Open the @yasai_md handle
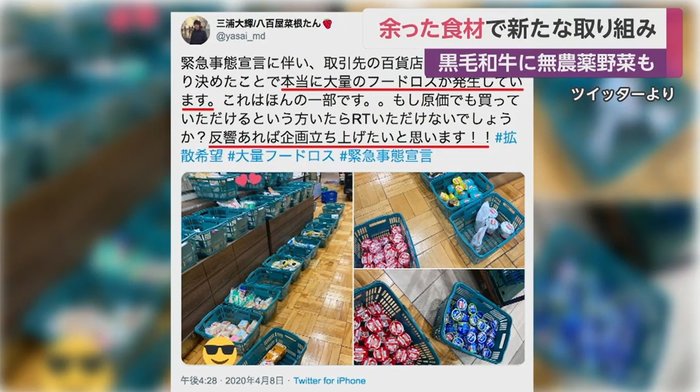Image resolution: width=700 pixels, height=392 pixels. click(241, 37)
